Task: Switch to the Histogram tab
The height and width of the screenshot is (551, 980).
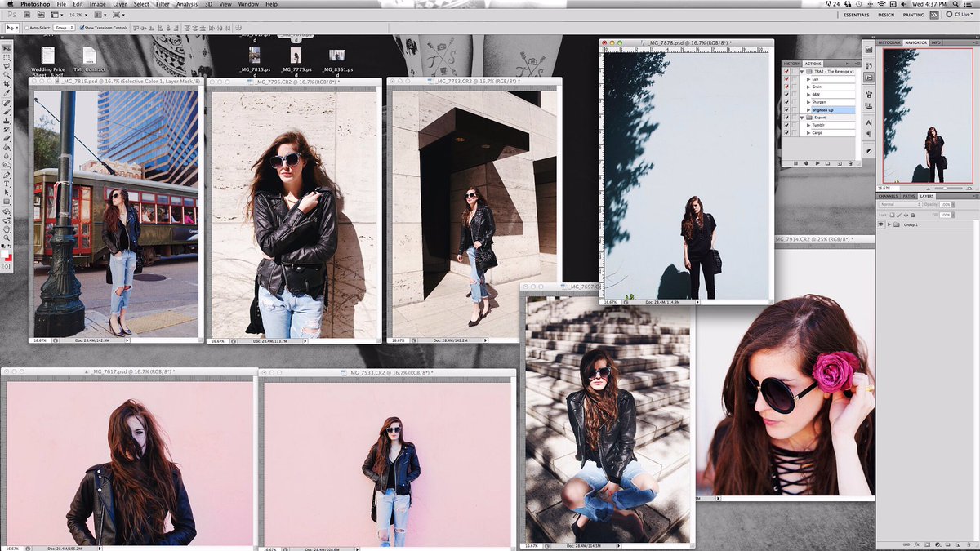Action: 890,42
